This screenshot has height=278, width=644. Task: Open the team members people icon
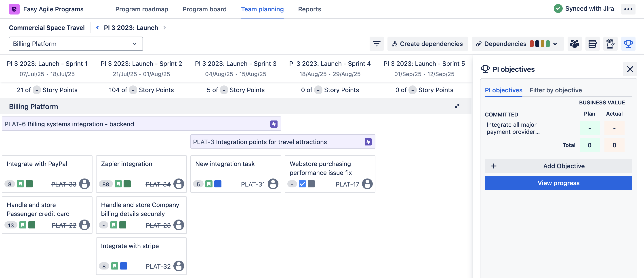point(574,44)
